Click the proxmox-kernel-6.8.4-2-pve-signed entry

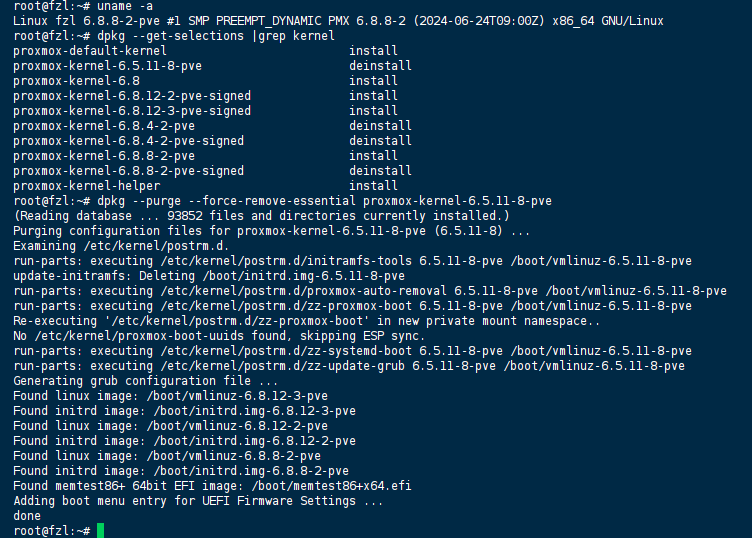pos(129,141)
